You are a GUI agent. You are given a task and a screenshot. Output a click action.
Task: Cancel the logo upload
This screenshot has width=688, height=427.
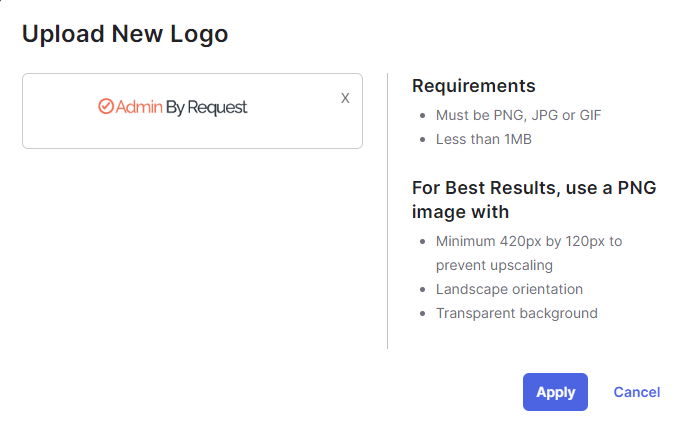point(636,392)
